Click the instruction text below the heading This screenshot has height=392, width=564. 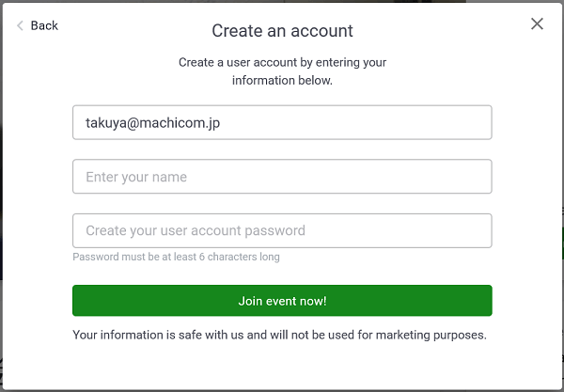pyautogui.click(x=282, y=71)
